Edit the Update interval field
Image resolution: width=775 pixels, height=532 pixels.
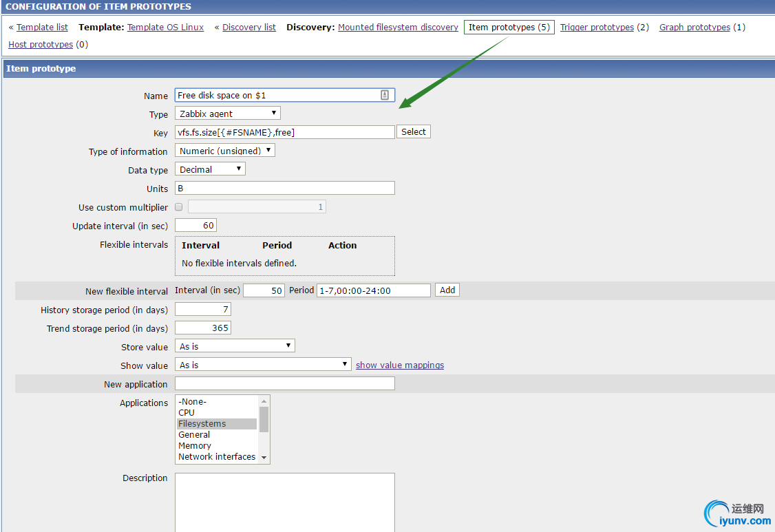[195, 226]
